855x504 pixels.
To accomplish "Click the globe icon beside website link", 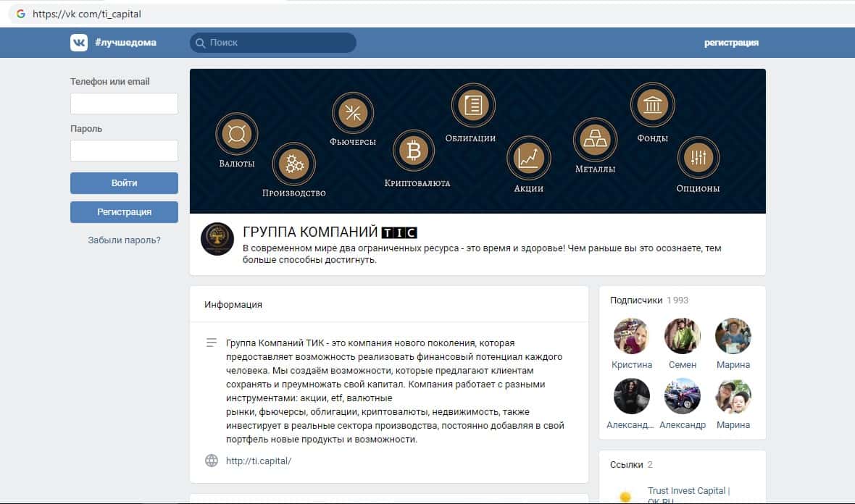I will pyautogui.click(x=212, y=461).
